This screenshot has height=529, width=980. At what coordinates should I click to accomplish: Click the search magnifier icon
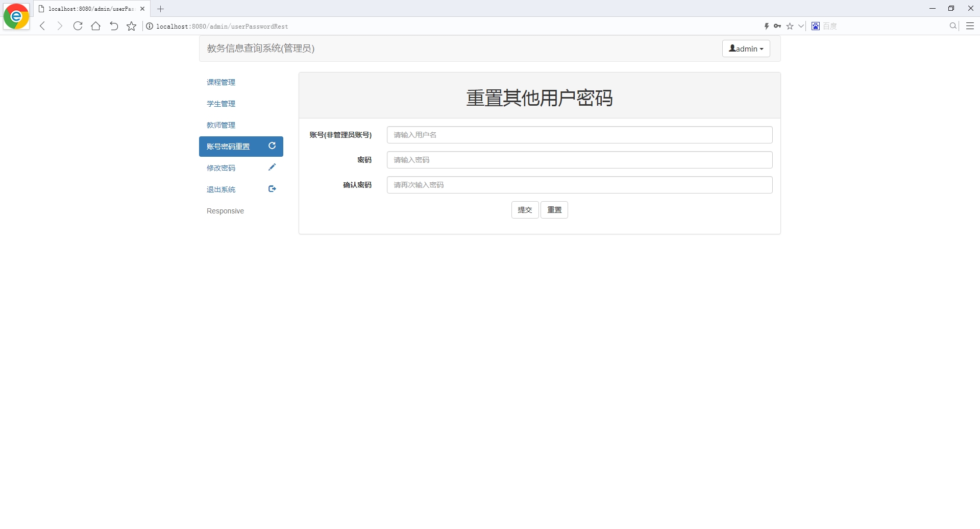pyautogui.click(x=953, y=26)
